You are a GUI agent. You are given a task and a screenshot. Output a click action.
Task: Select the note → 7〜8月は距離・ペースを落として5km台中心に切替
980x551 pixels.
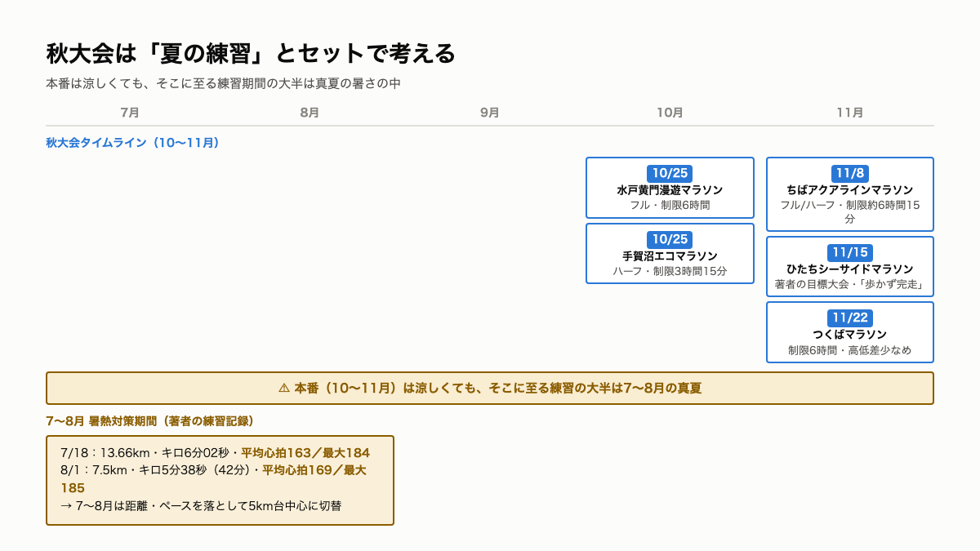[x=201, y=505]
